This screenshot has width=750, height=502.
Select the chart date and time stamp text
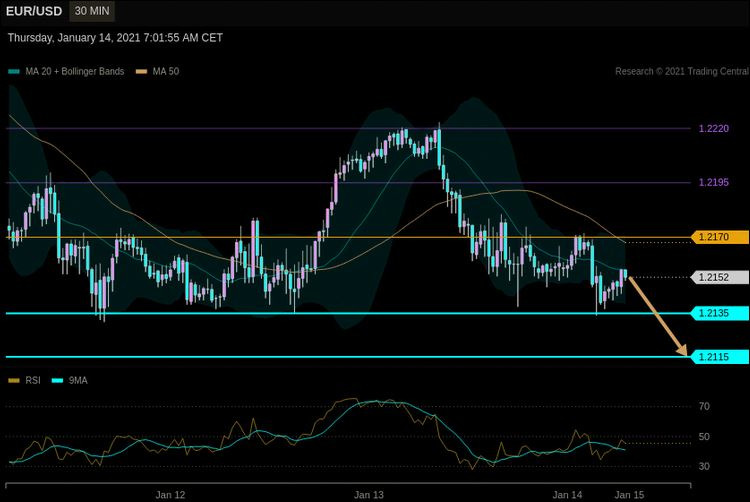(115, 38)
